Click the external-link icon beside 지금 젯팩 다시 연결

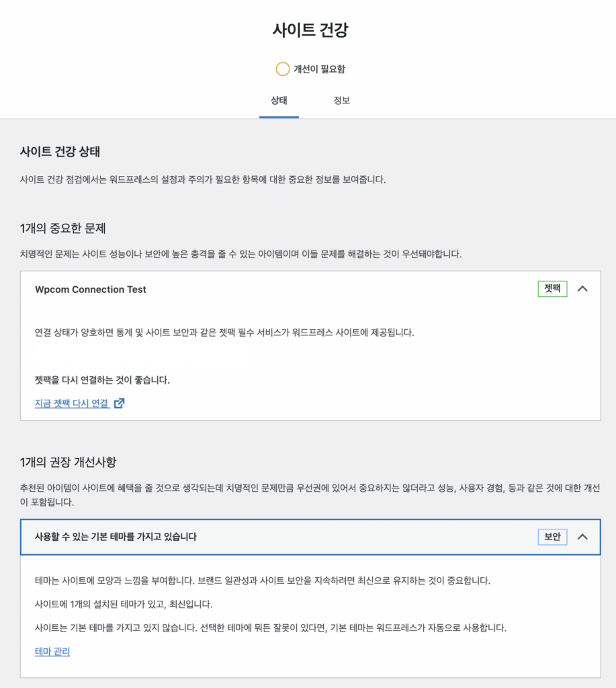119,403
